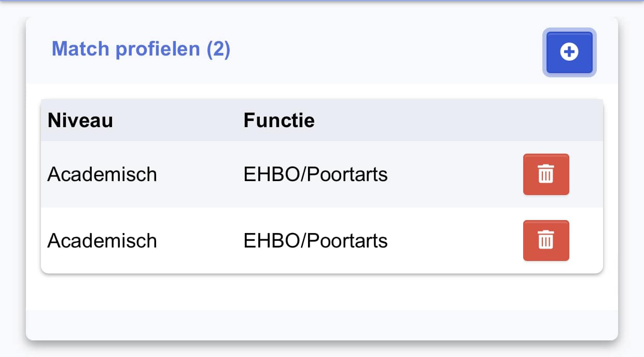Click the empty footer area of the card
Image resolution: width=644 pixels, height=357 pixels.
pyautogui.click(x=322, y=325)
